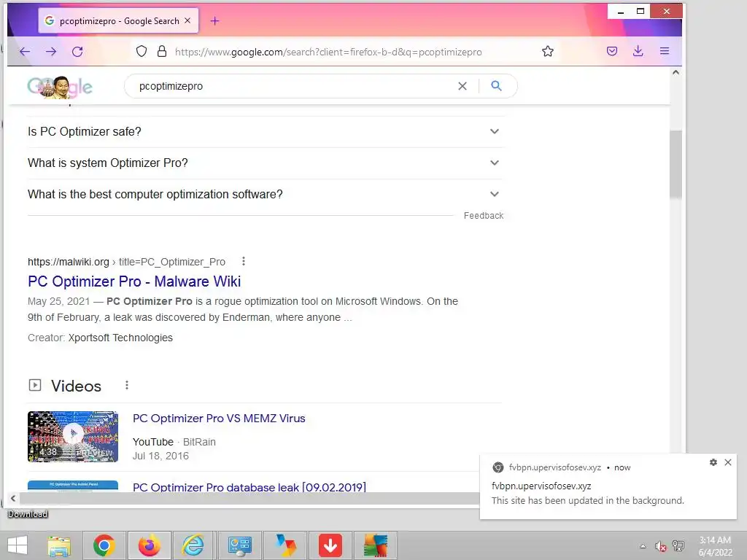This screenshot has width=747, height=560.
Task: Open the red download arrow taskbar app
Action: click(330, 545)
